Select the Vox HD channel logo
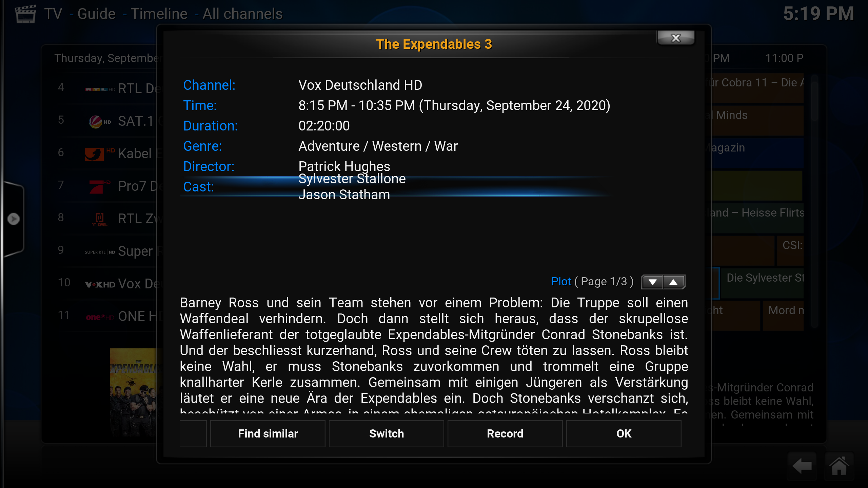This screenshot has width=868, height=488. click(100, 284)
